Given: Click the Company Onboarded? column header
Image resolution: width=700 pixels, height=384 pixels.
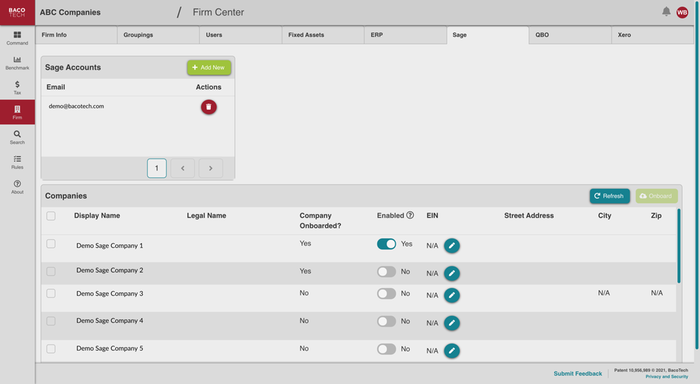Looking at the screenshot, I should pos(320,221).
